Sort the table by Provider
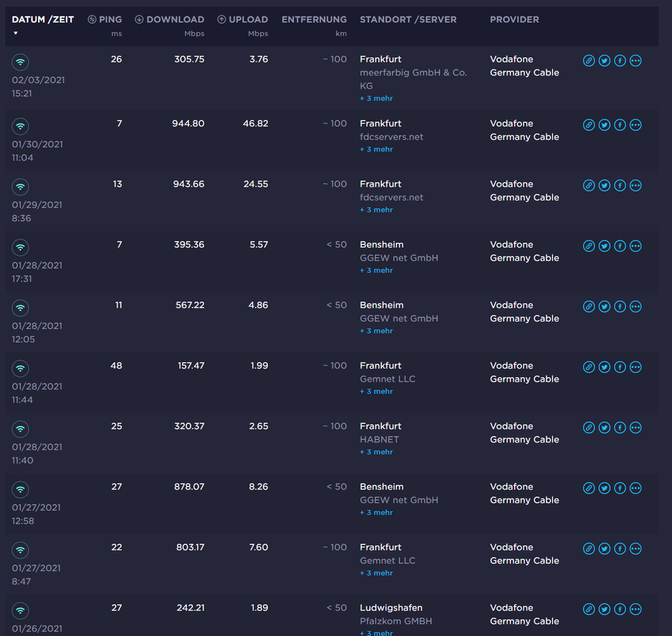 tap(515, 20)
